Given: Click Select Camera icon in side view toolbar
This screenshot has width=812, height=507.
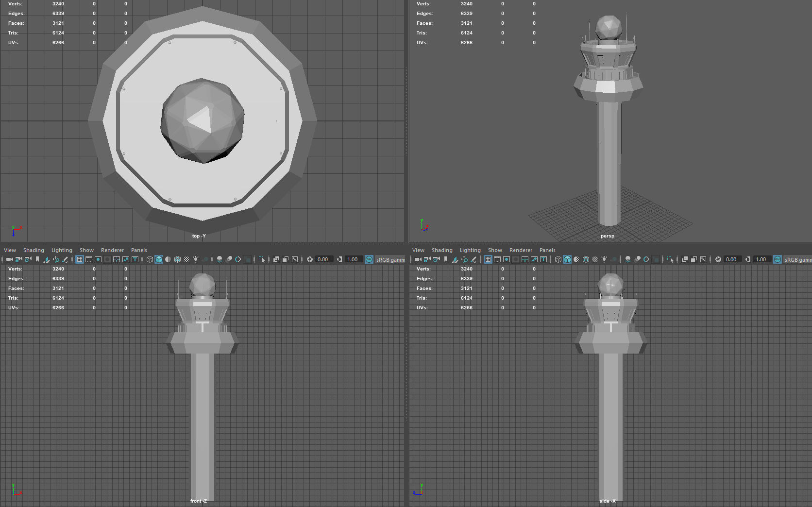Looking at the screenshot, I should click(x=418, y=259).
